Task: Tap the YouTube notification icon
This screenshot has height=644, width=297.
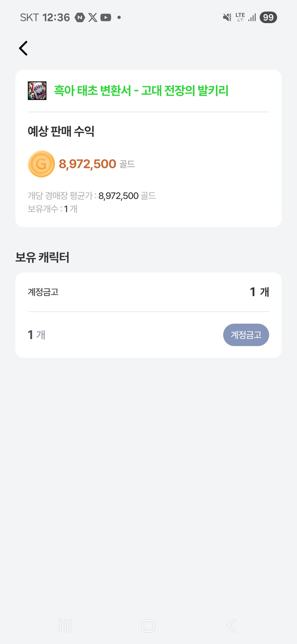Action: tap(106, 18)
